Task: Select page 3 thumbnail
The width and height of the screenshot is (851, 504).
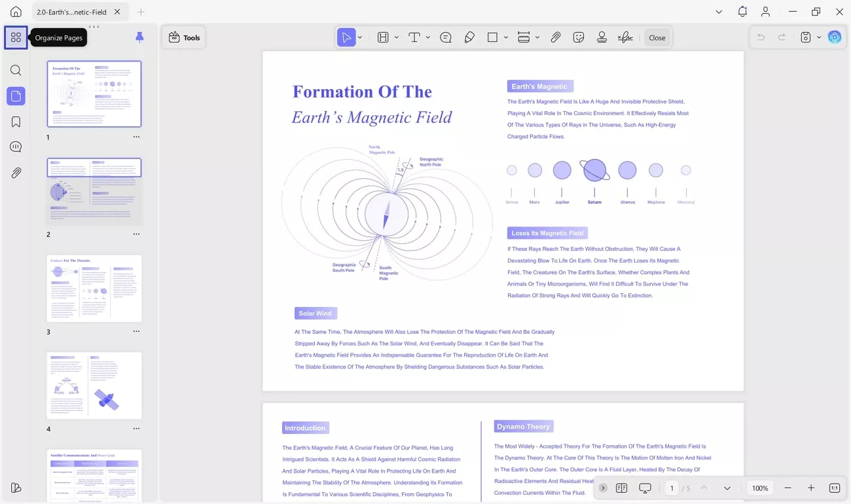Action: click(94, 288)
